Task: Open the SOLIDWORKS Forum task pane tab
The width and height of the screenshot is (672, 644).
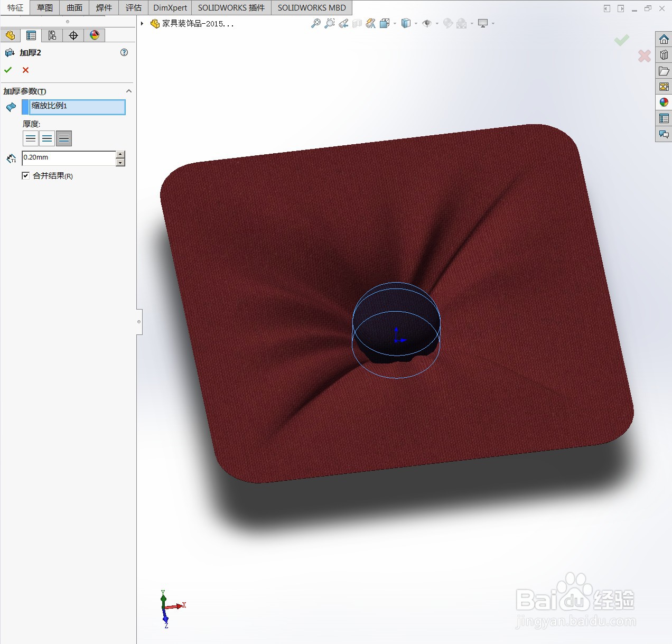Action: click(x=664, y=134)
